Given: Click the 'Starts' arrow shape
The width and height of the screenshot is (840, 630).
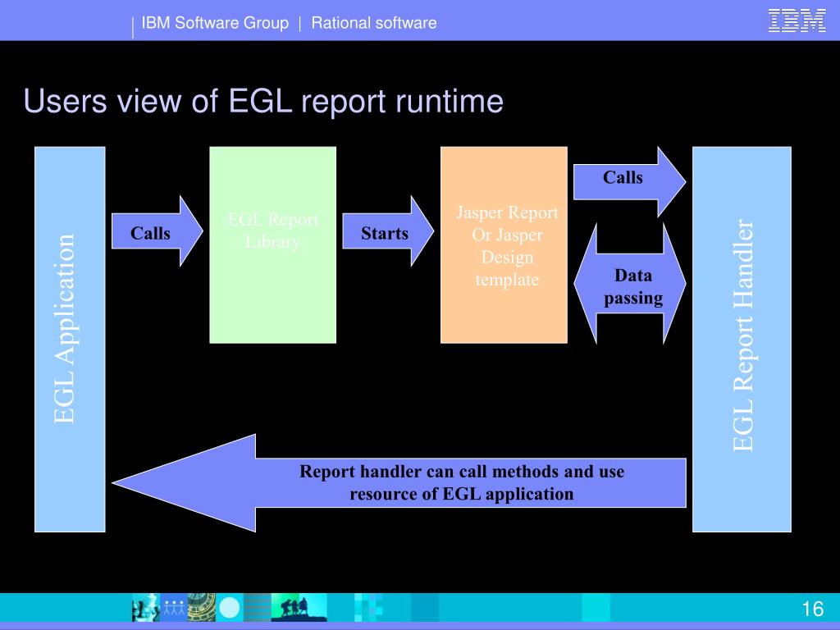Looking at the screenshot, I should (x=388, y=231).
